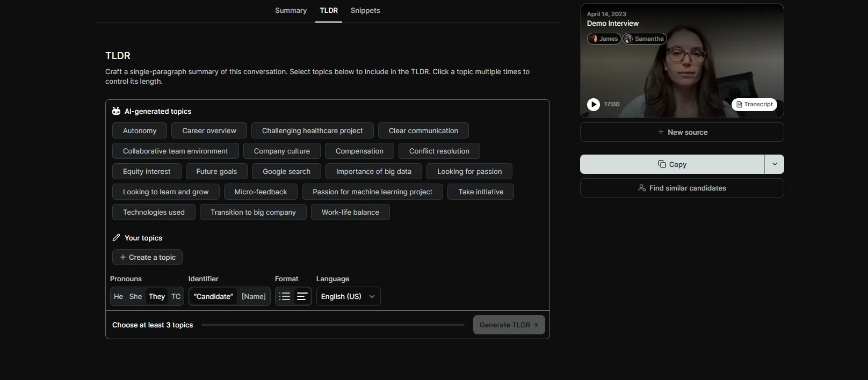Select the He pronoun option
The width and height of the screenshot is (868, 380).
click(x=118, y=296)
